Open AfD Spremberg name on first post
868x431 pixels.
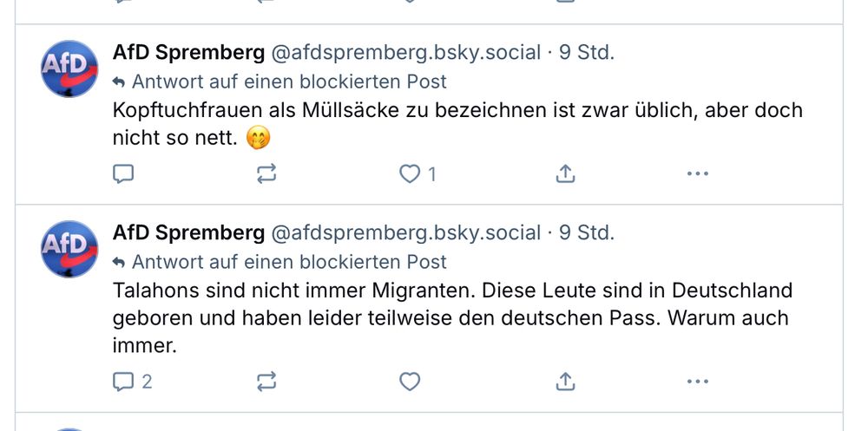coord(188,53)
